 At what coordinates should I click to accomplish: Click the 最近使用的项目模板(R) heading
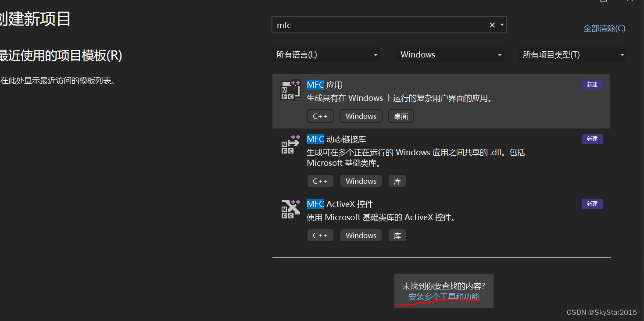[61, 56]
